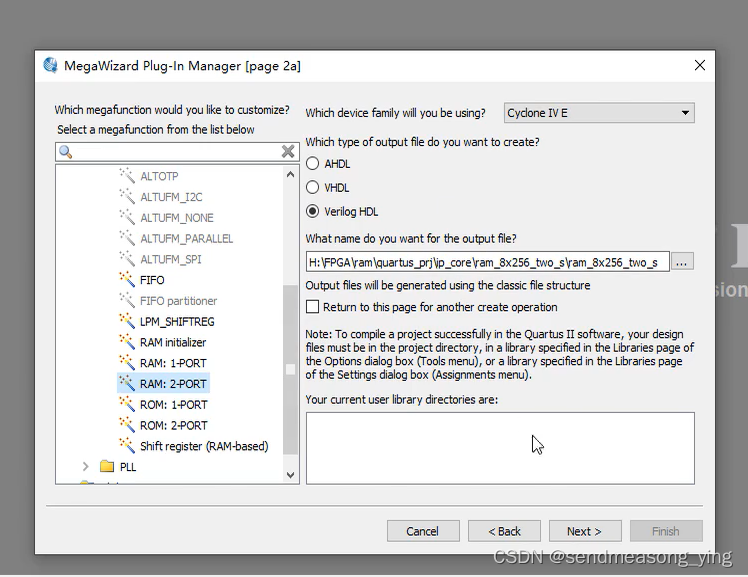Click the wand icon beside ALTUFM_SPI
This screenshot has height=577, width=748.
(127, 258)
